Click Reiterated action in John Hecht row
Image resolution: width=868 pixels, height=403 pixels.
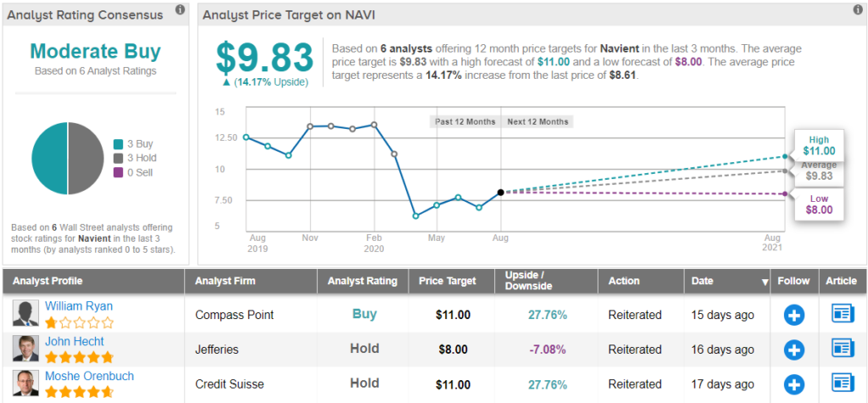[x=634, y=350]
